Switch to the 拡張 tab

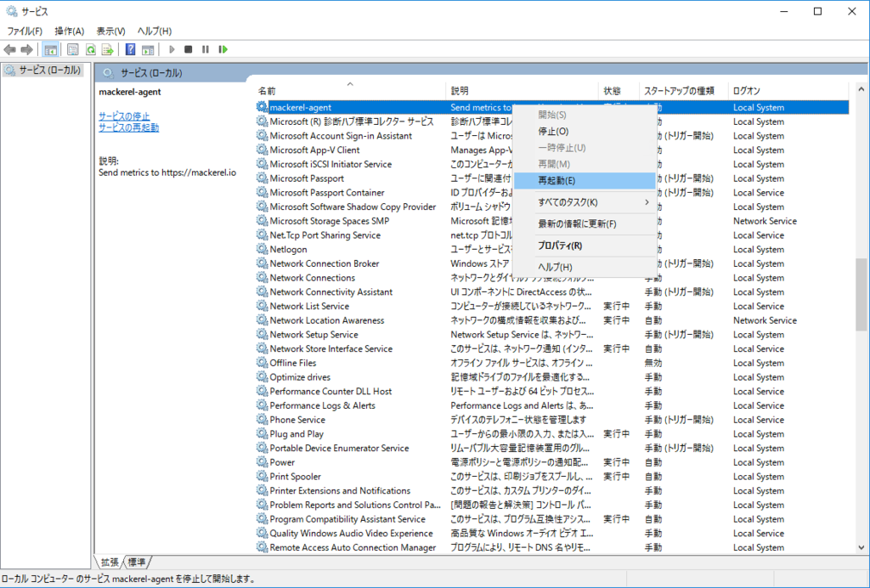110,563
